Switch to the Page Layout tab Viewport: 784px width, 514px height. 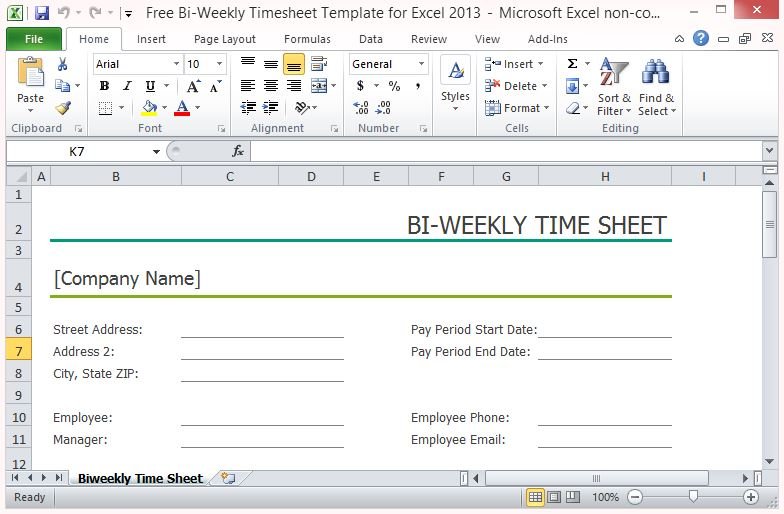point(224,39)
